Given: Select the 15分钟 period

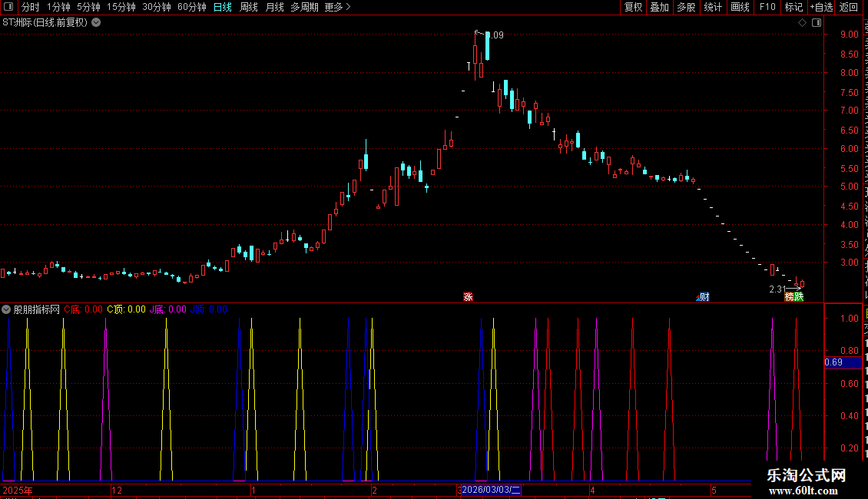Looking at the screenshot, I should [x=121, y=7].
